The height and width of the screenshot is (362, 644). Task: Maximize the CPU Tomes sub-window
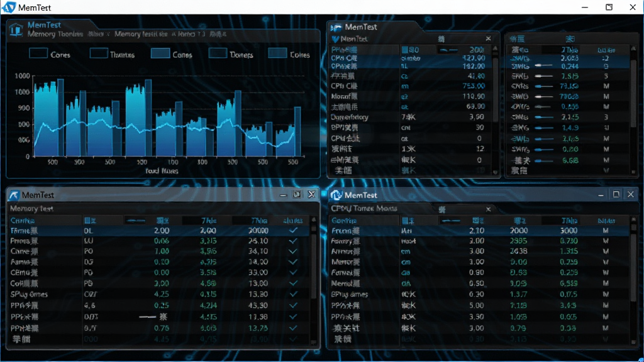point(616,194)
